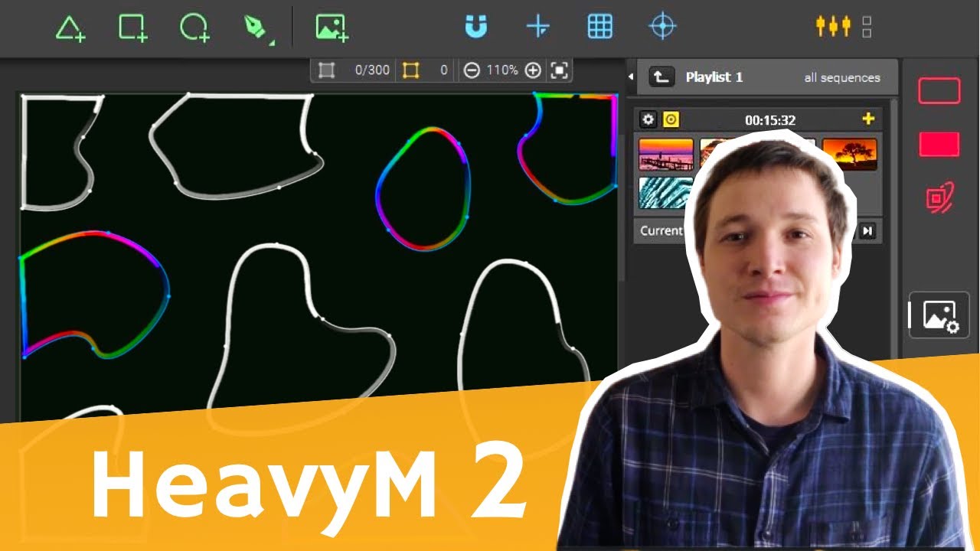Select the add circle shape tool
Screen dimensions: 980x551
point(194,28)
